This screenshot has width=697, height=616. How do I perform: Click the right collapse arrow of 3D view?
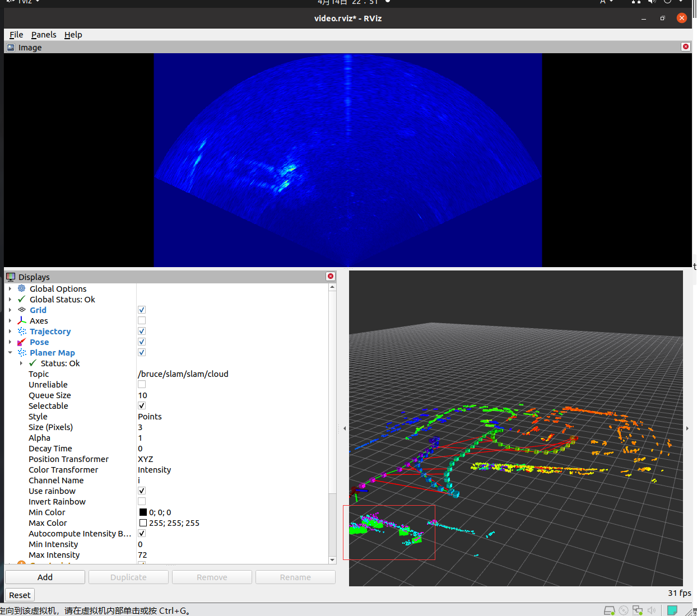(687, 428)
